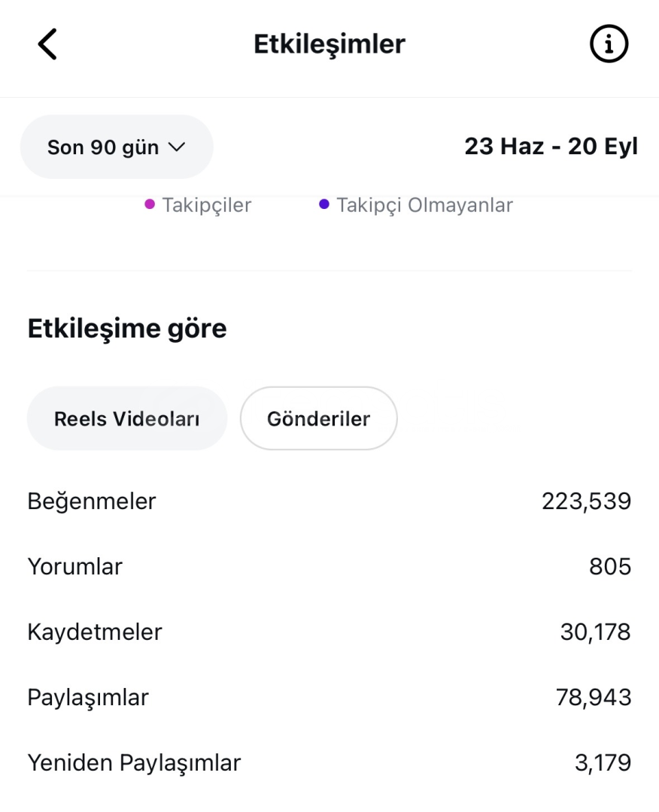659x812 pixels.
Task: Select the Reels Videoları tab
Action: coord(126,419)
